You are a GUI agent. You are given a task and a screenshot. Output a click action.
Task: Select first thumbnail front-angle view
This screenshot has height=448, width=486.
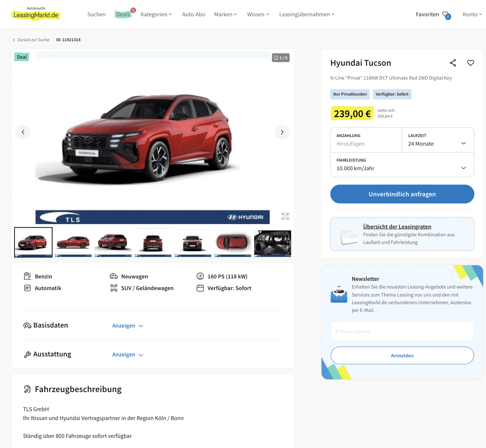33,242
